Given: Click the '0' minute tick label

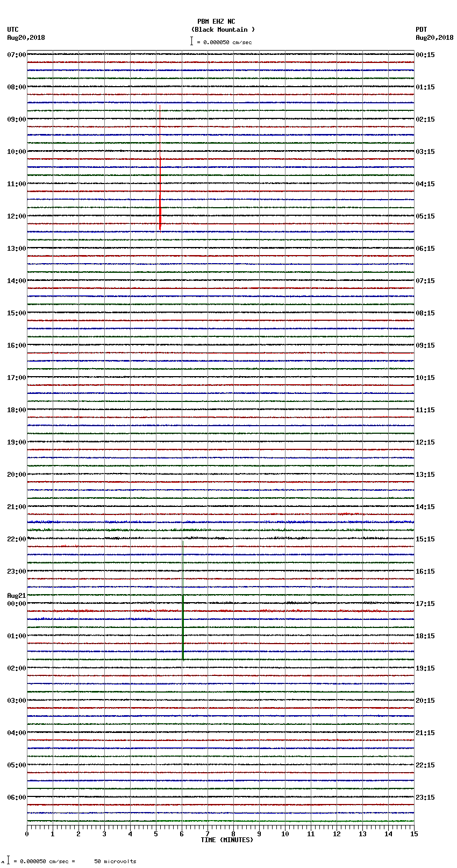Looking at the screenshot, I should pyautogui.click(x=27, y=834).
